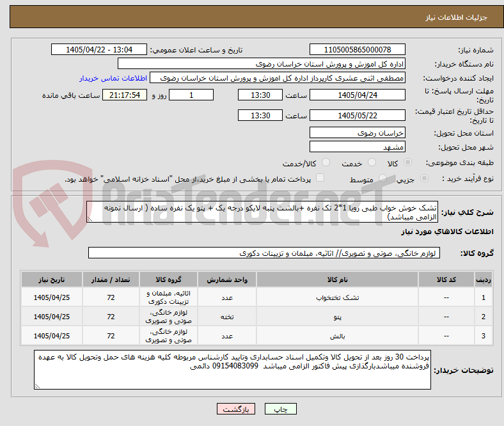Click the ردیف column header
Viewport: 504px width, 426px height.
pos(484,280)
